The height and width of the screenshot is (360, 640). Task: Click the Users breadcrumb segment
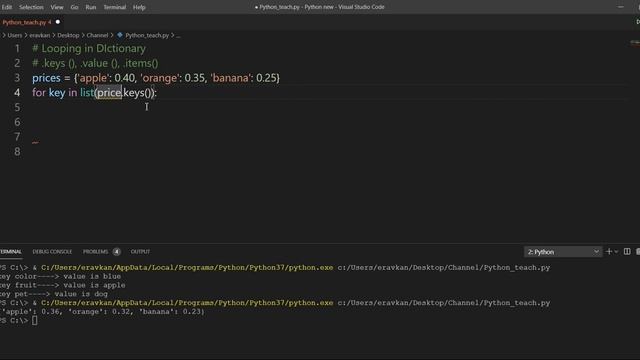[15, 36]
